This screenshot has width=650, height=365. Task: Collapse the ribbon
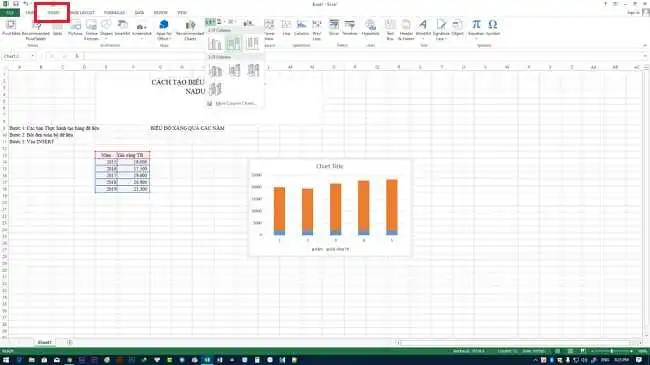645,45
